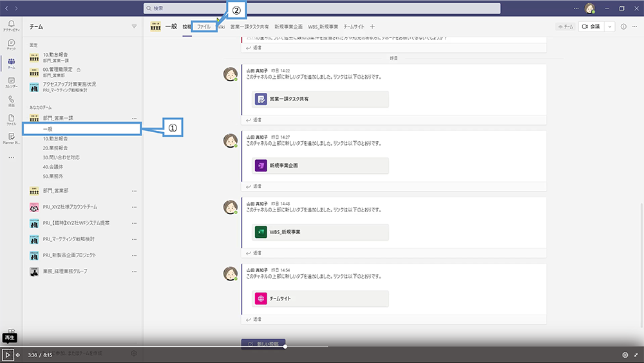Switch to 投稿 tab
Viewport: 644px width, 363px height.
pos(187,26)
